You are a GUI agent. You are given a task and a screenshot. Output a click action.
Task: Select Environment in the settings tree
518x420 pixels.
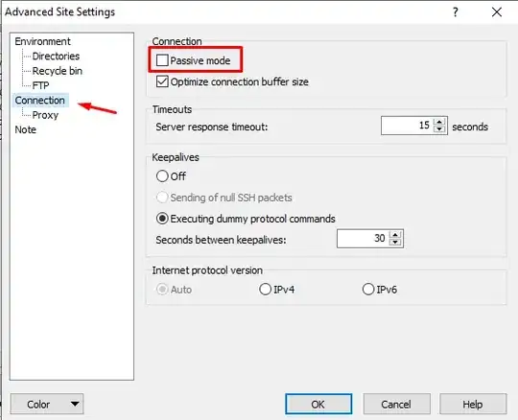click(42, 41)
